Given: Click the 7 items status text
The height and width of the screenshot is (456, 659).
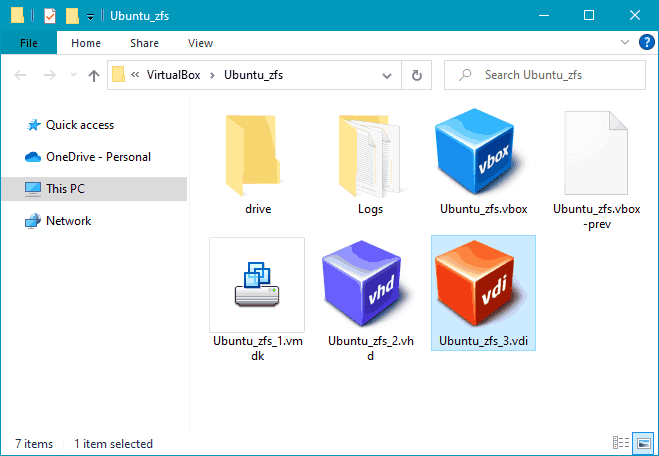Looking at the screenshot, I should click(34, 443).
